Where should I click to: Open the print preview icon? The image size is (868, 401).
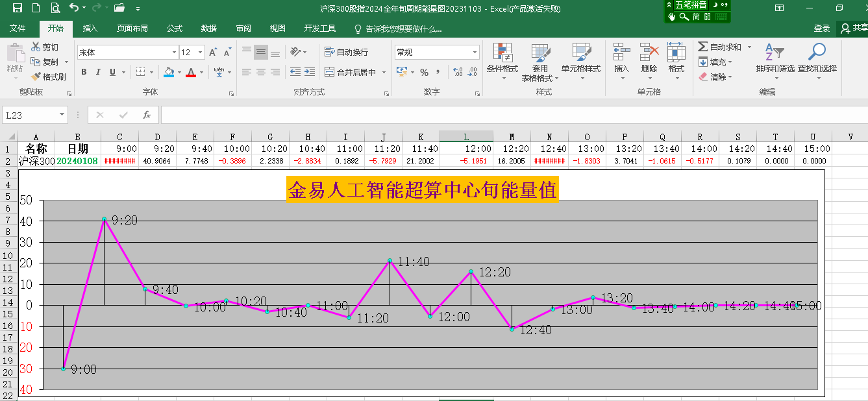click(x=55, y=8)
